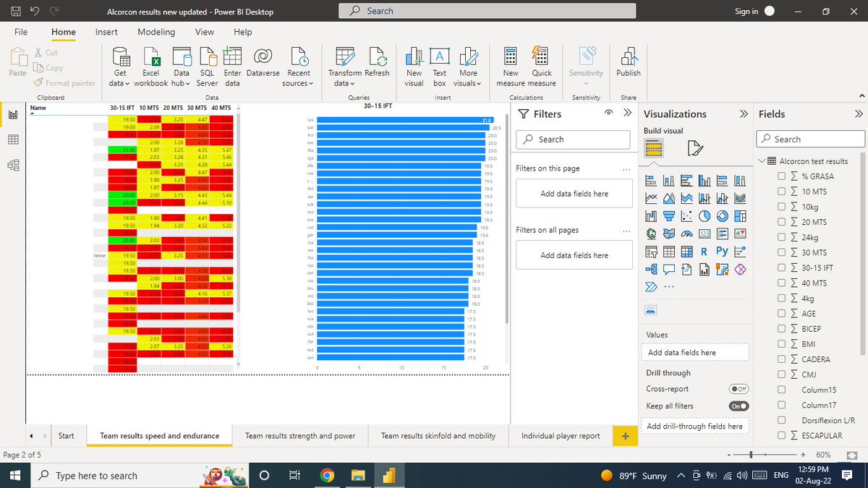Select the donut chart visualization icon

pos(722,215)
